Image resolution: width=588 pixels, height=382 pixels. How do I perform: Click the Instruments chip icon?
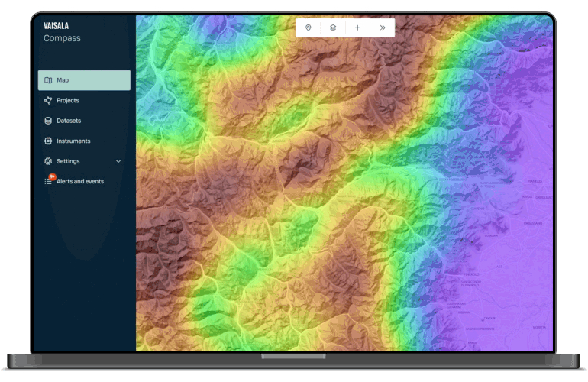pyautogui.click(x=48, y=141)
